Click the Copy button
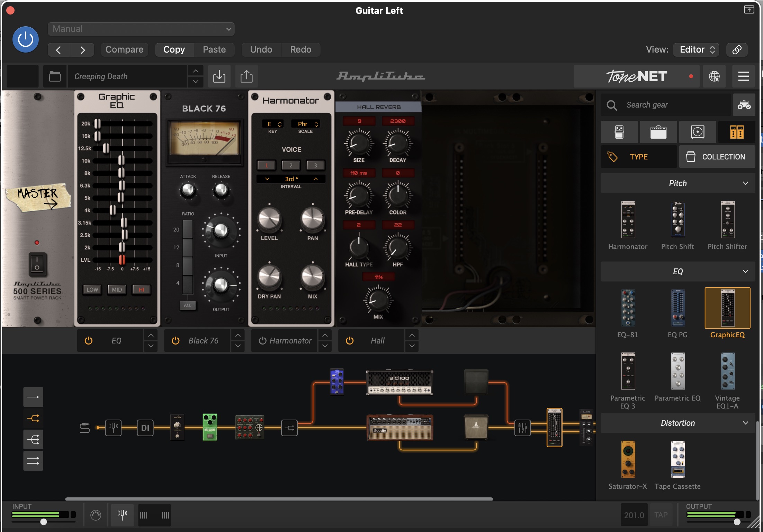This screenshot has width=763, height=532. click(x=174, y=50)
